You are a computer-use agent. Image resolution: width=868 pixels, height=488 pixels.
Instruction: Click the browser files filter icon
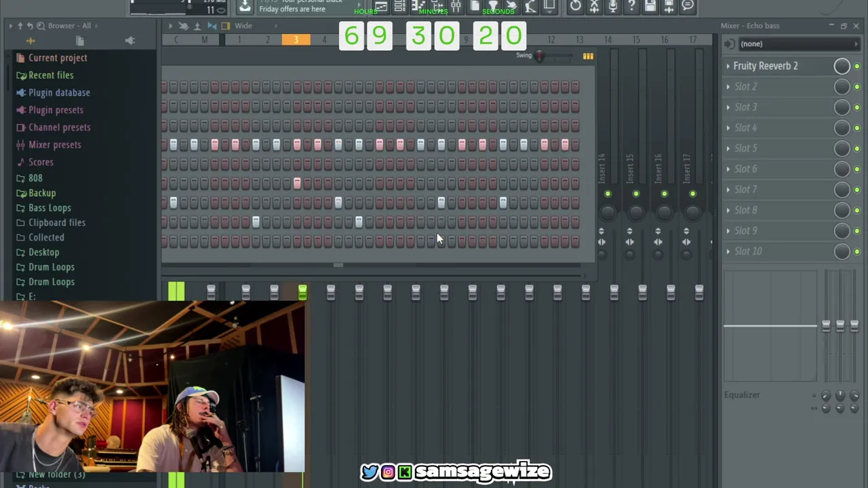pos(79,41)
